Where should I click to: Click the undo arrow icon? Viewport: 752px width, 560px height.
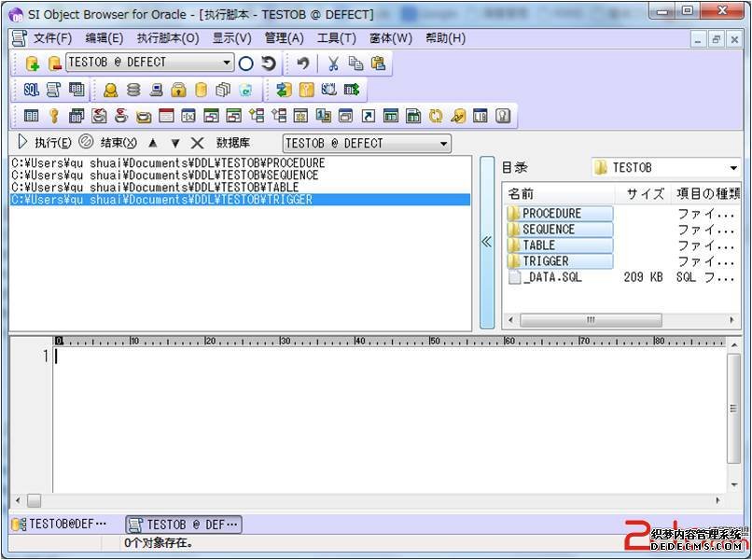click(302, 63)
